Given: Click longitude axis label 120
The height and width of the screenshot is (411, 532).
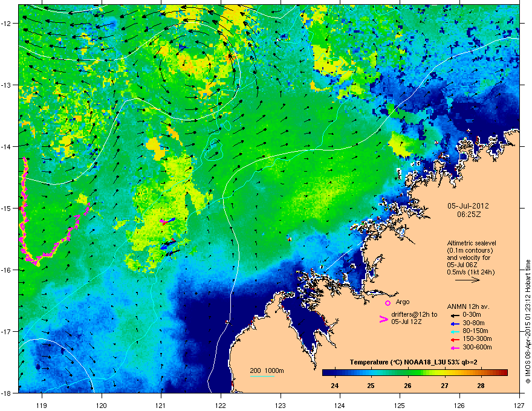Looking at the screenshot, I should click(x=102, y=405).
